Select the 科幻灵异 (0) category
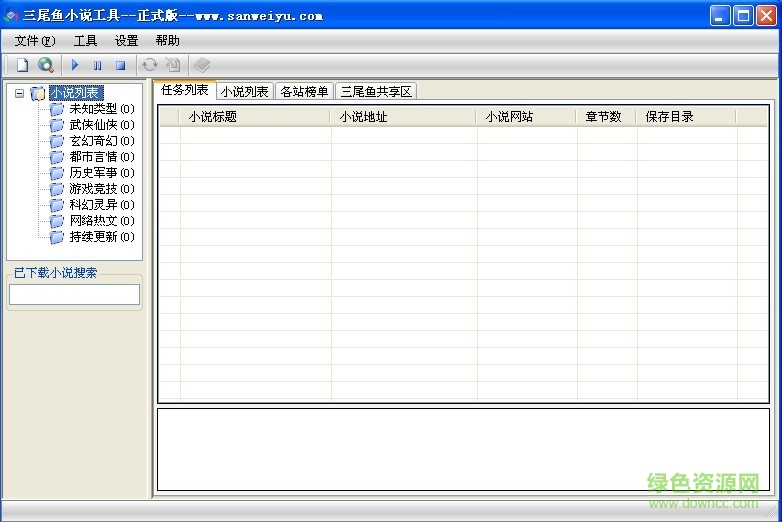Image resolution: width=782 pixels, height=522 pixels. [102, 204]
